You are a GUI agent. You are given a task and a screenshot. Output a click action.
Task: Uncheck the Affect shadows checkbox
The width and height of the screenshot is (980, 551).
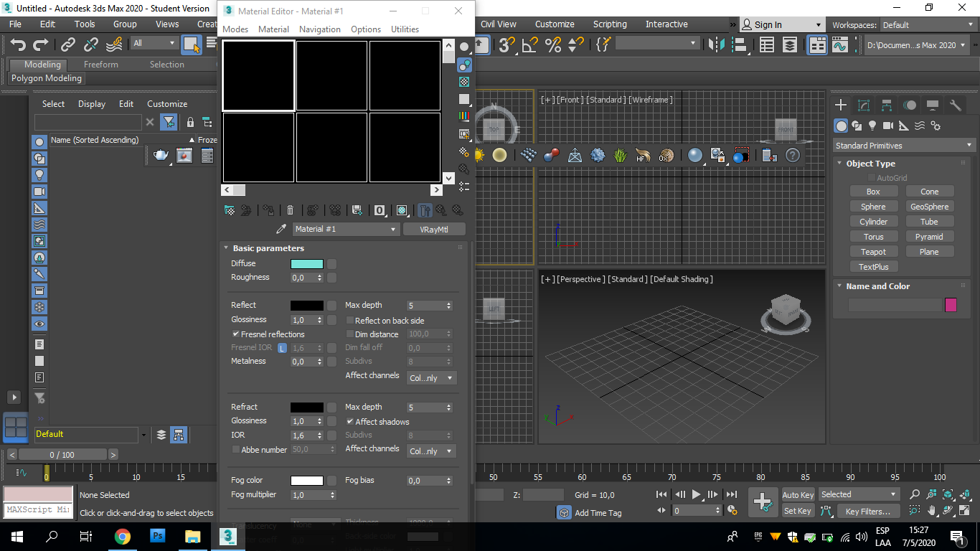point(350,422)
